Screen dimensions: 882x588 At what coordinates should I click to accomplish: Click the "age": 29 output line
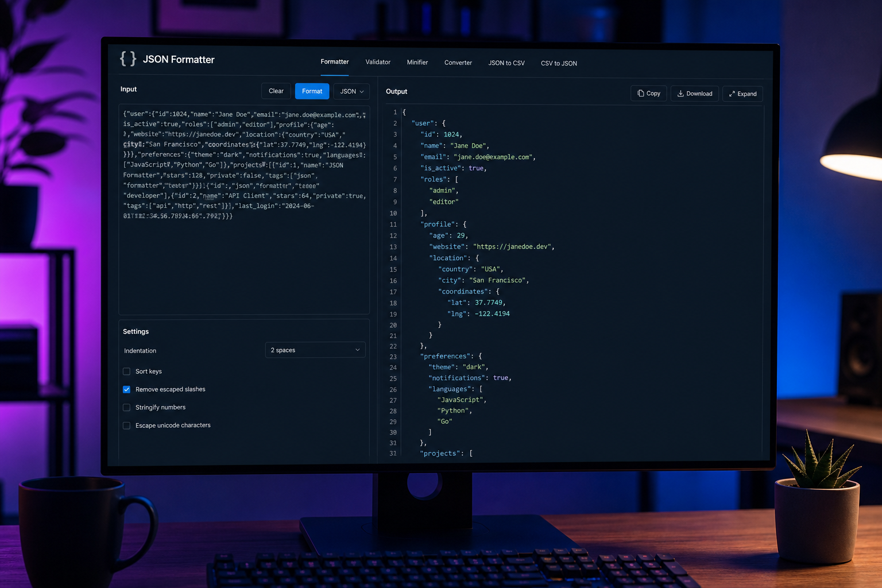click(x=448, y=235)
